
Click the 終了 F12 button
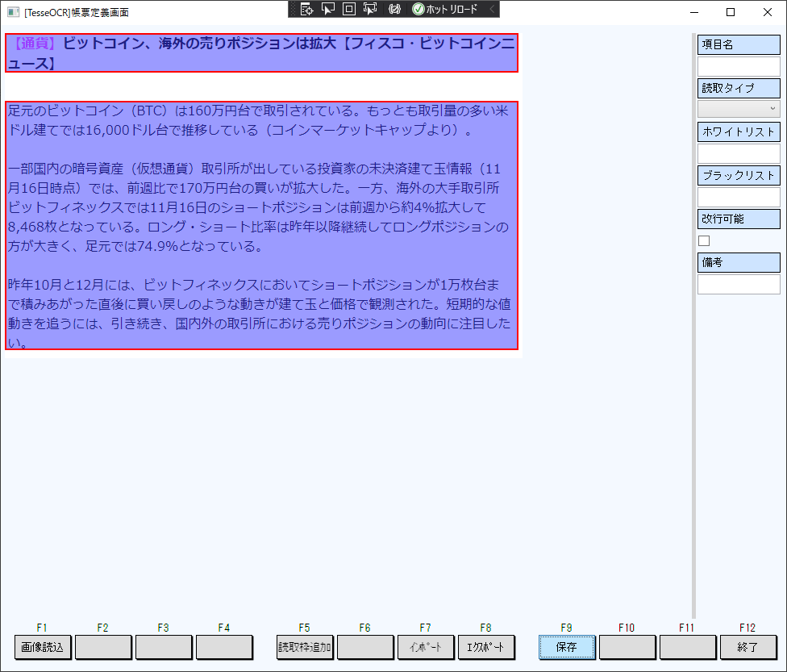tap(747, 647)
